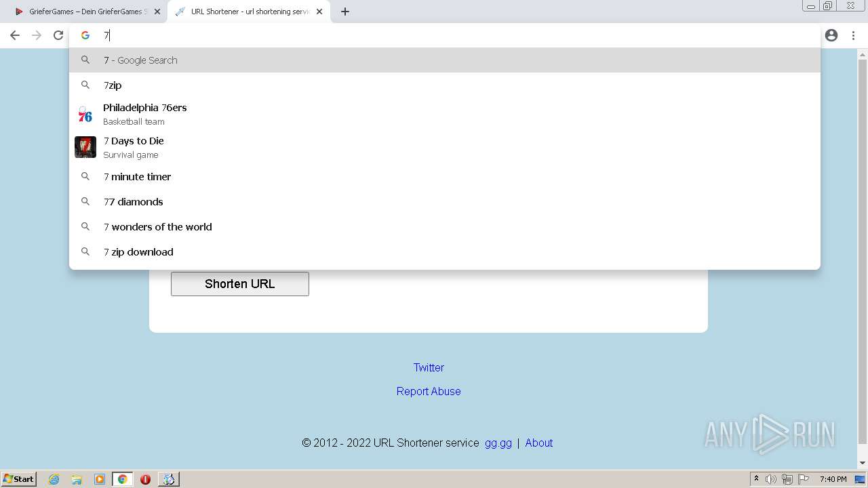The image size is (868, 488).
Task: Open the Report Abuse link
Action: click(x=429, y=391)
